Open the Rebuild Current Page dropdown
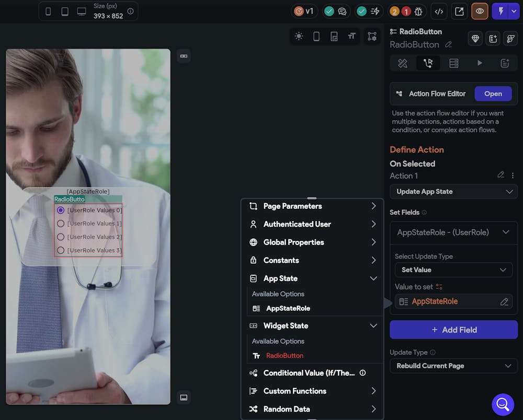The image size is (523, 420). (x=453, y=366)
